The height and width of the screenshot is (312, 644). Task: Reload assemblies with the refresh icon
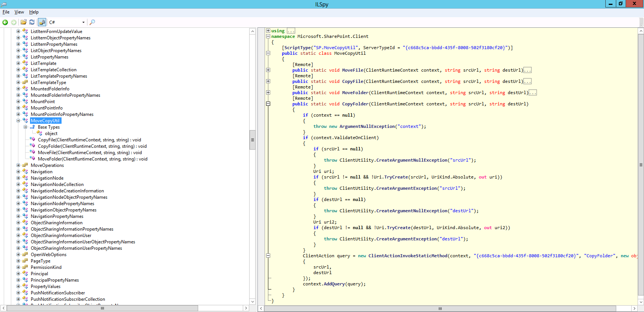[x=32, y=22]
